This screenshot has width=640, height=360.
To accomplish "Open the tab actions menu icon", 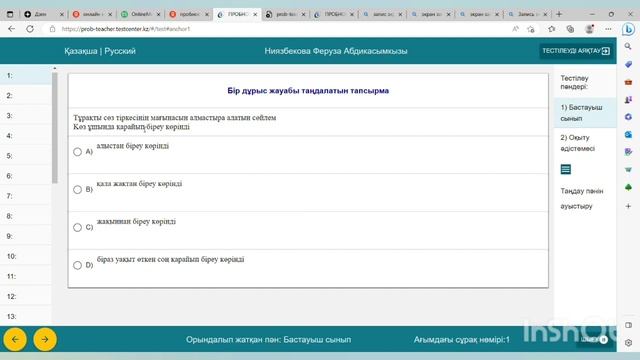I will point(10,14).
